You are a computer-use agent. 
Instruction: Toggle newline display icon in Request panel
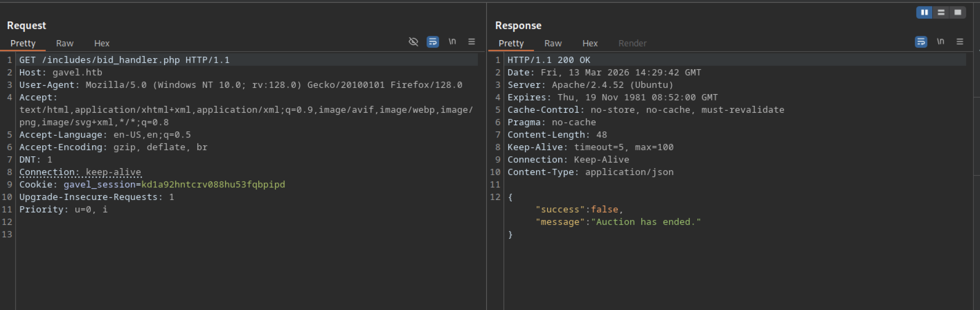coord(452,42)
